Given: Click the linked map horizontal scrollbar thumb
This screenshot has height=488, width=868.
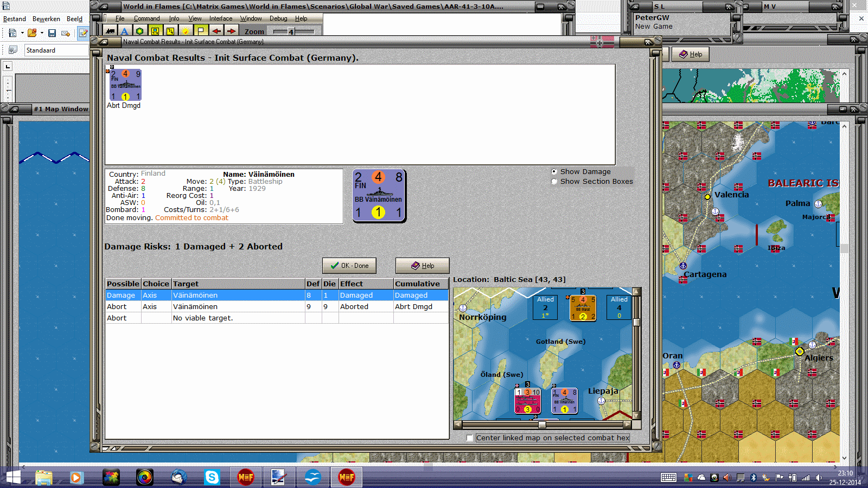Looking at the screenshot, I should coord(542,425).
